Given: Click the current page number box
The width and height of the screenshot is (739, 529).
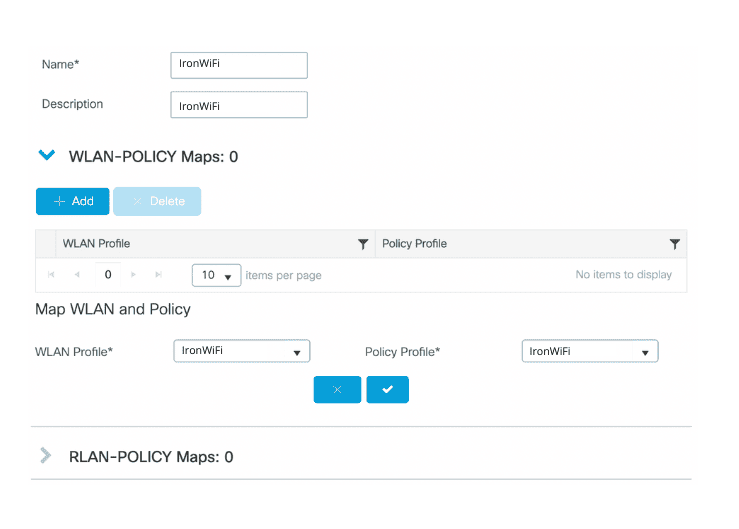Looking at the screenshot, I should tap(108, 275).
